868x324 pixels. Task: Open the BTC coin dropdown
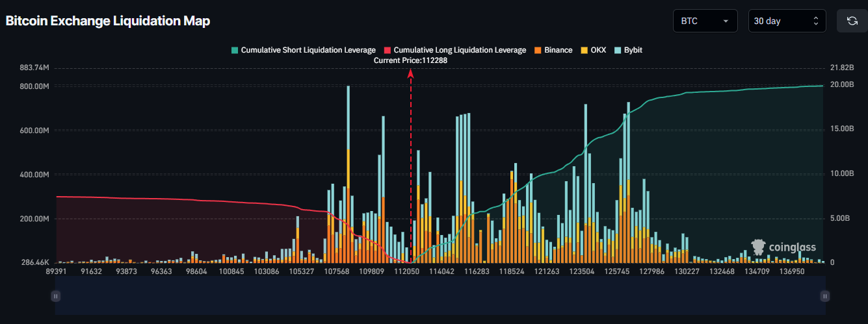705,21
